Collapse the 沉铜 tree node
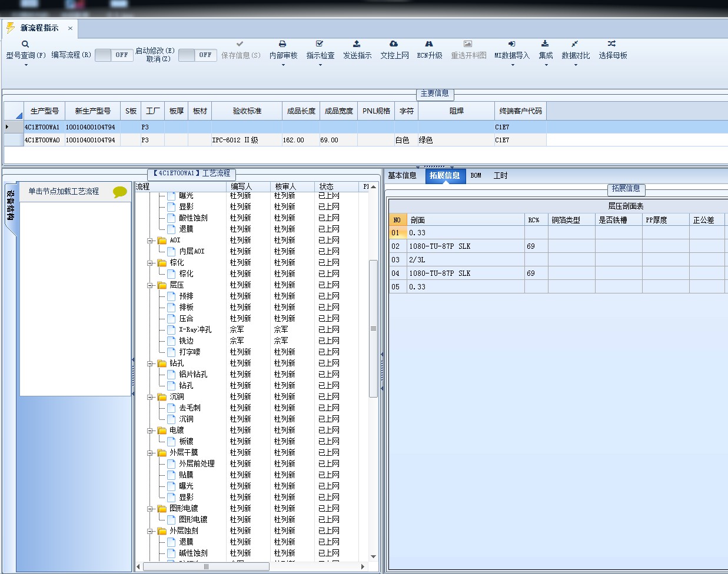 (151, 397)
